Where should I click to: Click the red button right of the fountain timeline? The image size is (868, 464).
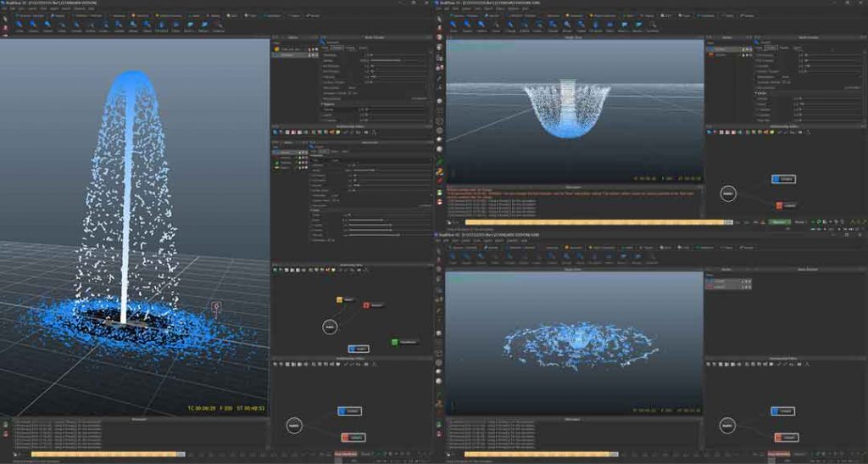[344, 455]
